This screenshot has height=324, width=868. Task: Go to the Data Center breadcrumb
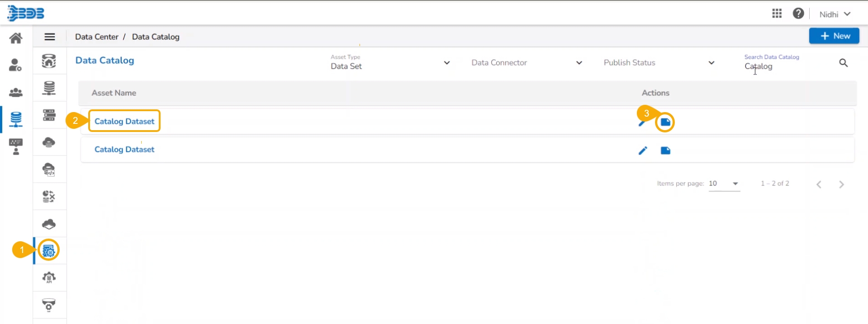pyautogui.click(x=96, y=37)
